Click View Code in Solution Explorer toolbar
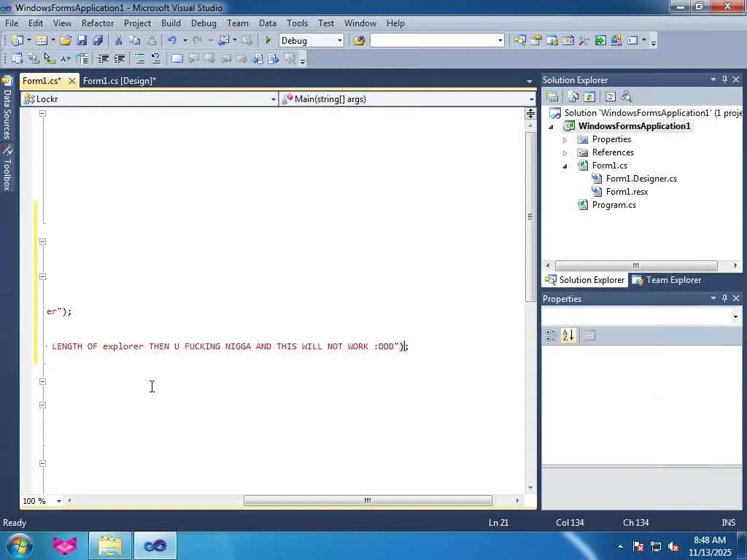 (611, 97)
